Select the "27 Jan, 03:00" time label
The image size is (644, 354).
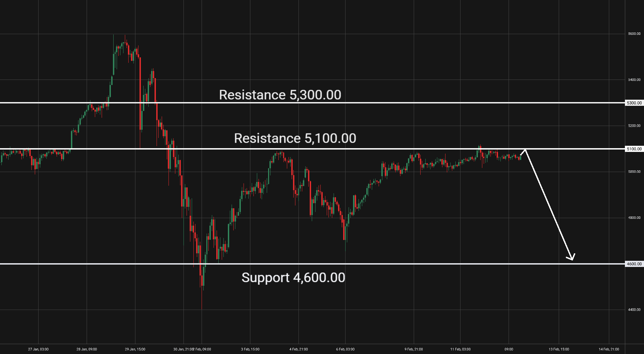click(38, 349)
